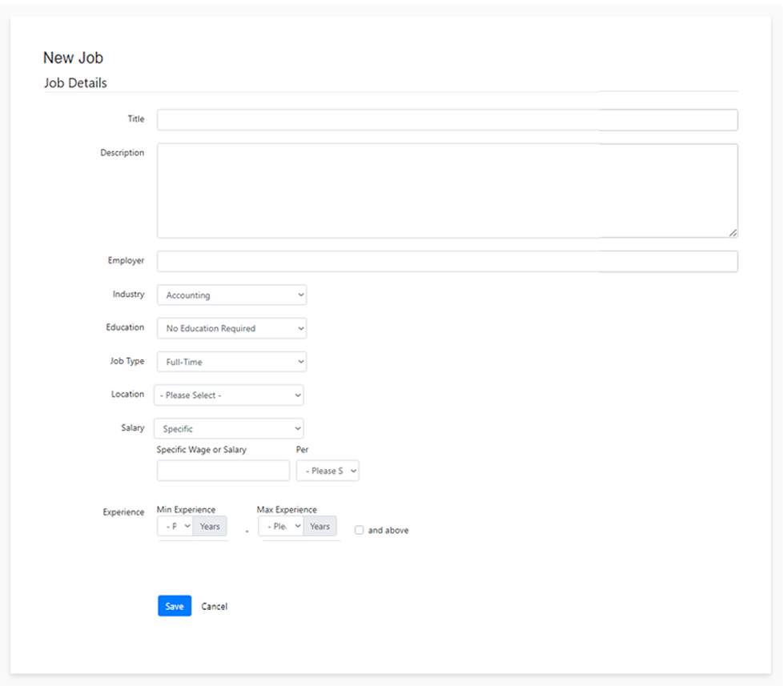
Task: Open the Per period dropdown
Action: 328,471
